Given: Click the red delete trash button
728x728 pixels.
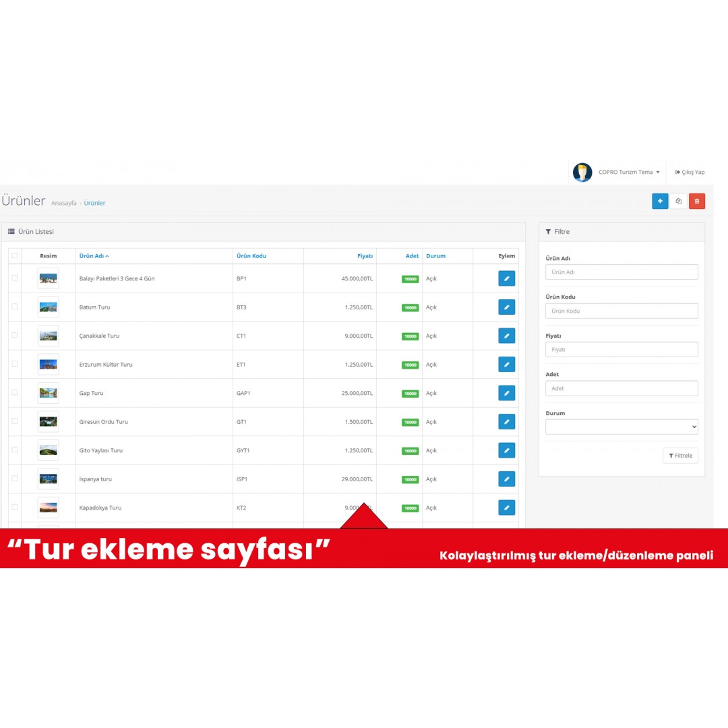Looking at the screenshot, I should (x=696, y=201).
